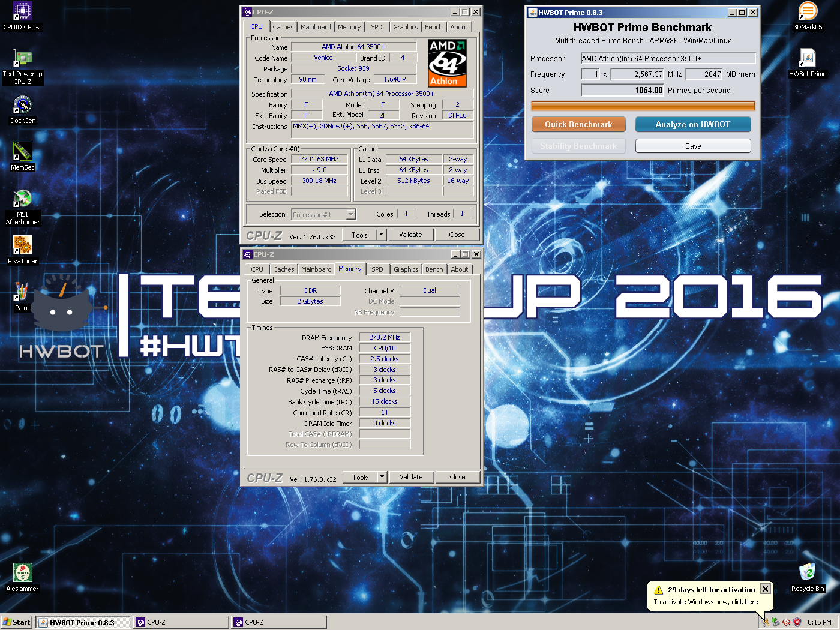This screenshot has width=840, height=630.
Task: Click Bus Speed value 300.18 MHz
Action: [319, 181]
